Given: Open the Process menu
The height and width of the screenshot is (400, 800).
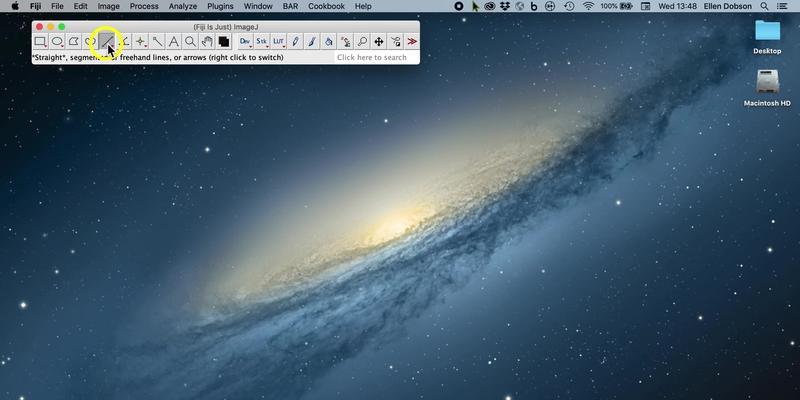Looking at the screenshot, I should [x=144, y=6].
